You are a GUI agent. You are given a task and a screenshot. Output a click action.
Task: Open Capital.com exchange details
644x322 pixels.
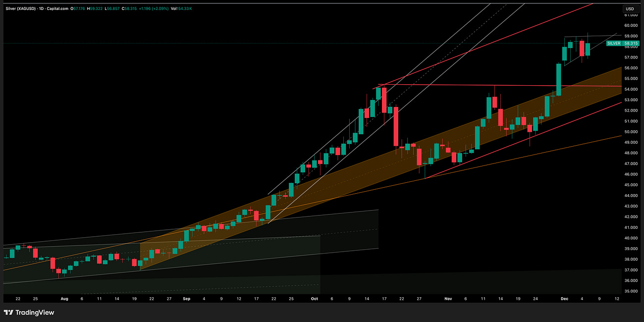click(x=56, y=8)
